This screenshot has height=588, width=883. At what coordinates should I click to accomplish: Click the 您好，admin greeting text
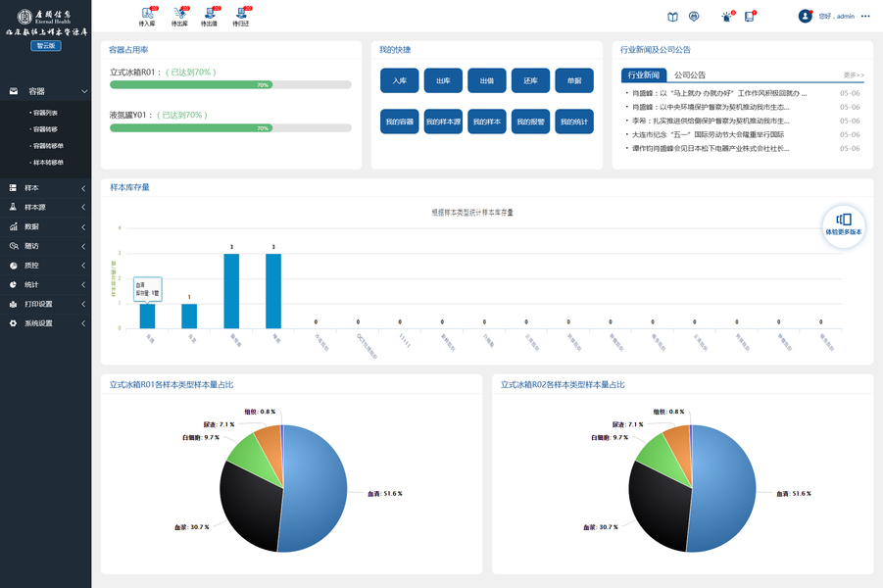click(x=836, y=17)
